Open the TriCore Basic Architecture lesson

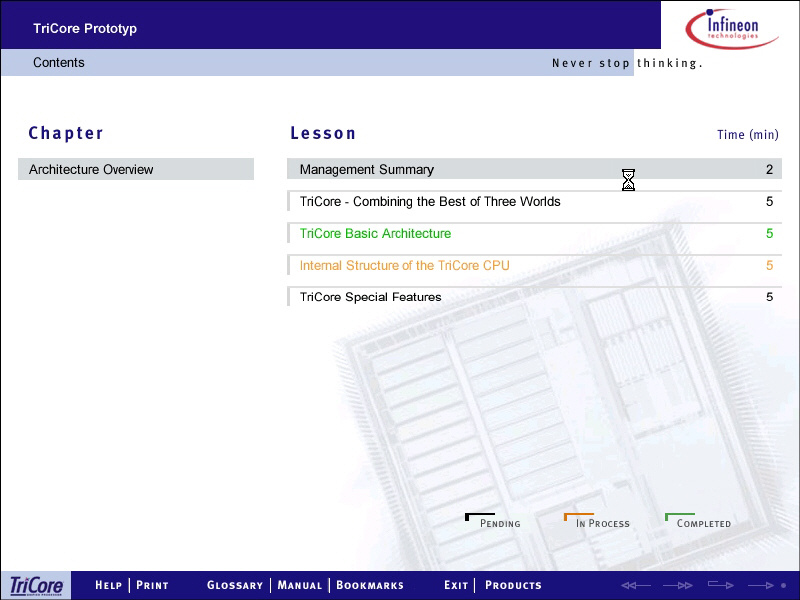(534, 233)
